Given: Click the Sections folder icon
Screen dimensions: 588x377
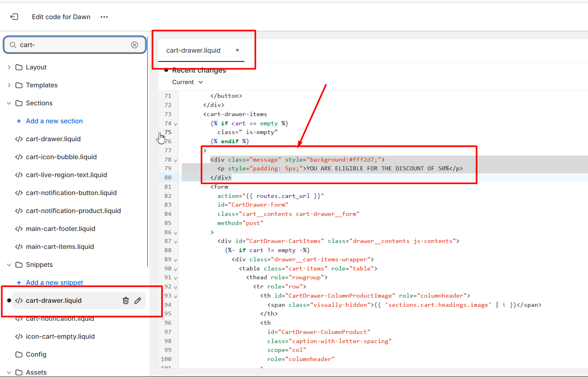Looking at the screenshot, I should tap(19, 103).
